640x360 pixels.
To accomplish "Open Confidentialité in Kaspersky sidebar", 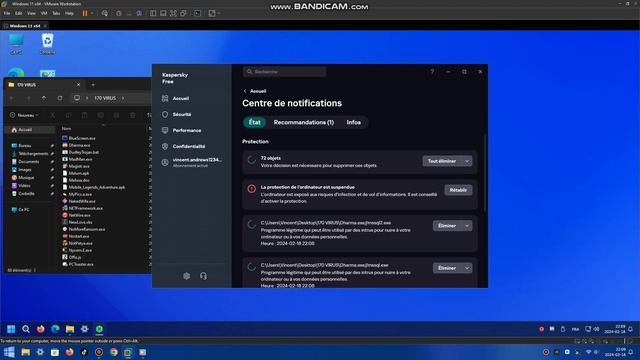I will point(184,146).
